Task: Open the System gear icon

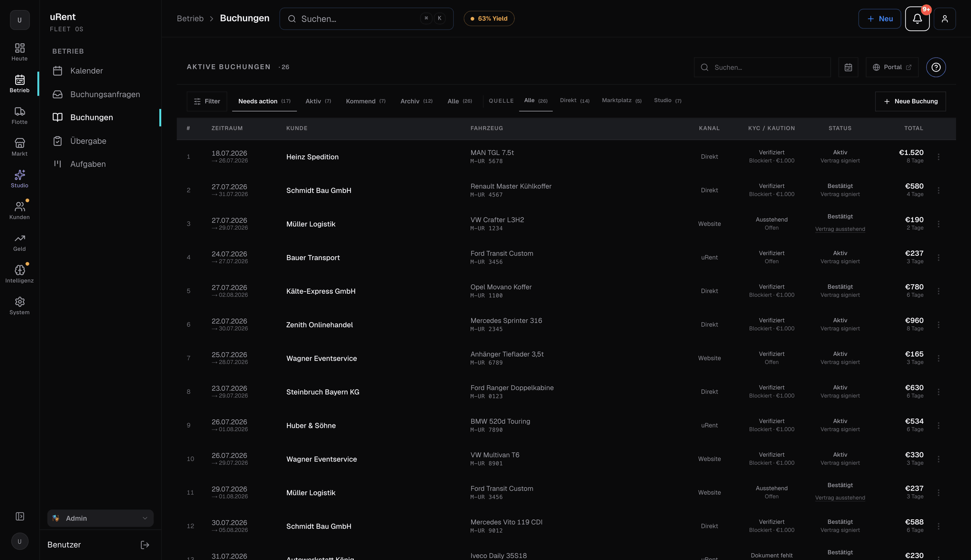Action: [19, 306]
